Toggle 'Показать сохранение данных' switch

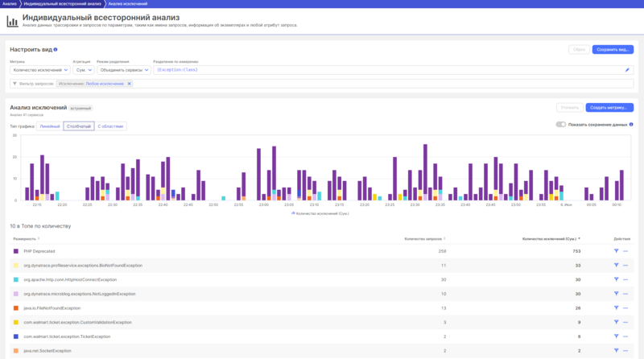tap(561, 125)
